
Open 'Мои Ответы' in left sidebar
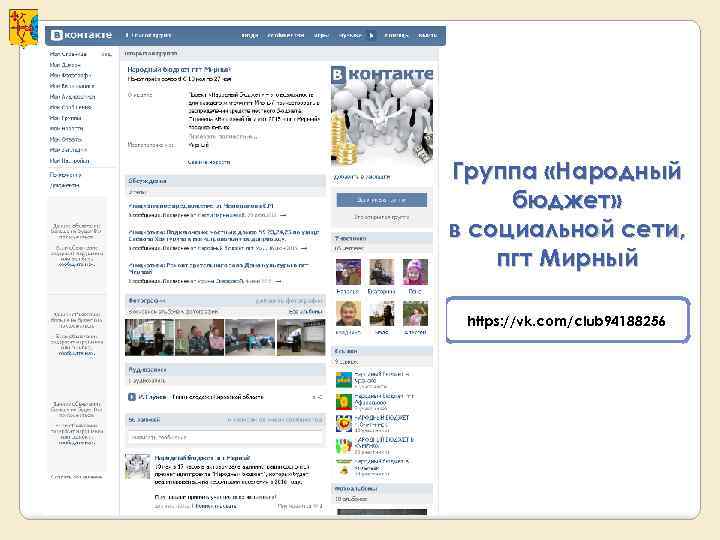pos(66,139)
